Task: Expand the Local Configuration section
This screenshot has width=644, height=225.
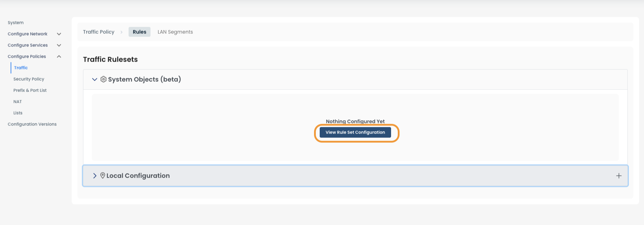Action: click(x=95, y=176)
